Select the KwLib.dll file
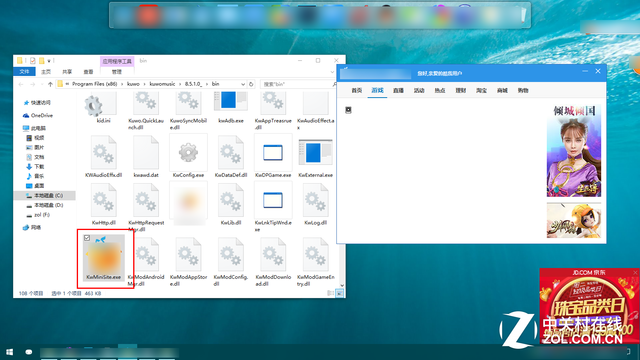The image size is (640, 360). pyautogui.click(x=231, y=204)
